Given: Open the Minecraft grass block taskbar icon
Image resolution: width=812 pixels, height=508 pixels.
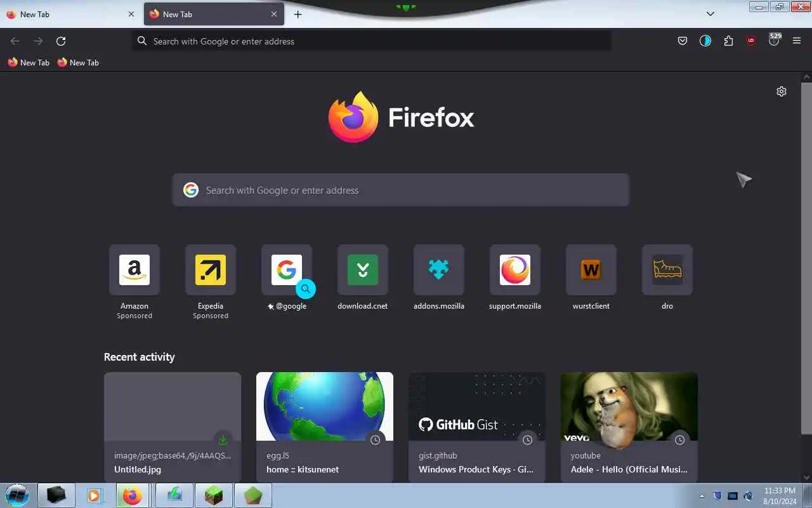Looking at the screenshot, I should [213, 495].
